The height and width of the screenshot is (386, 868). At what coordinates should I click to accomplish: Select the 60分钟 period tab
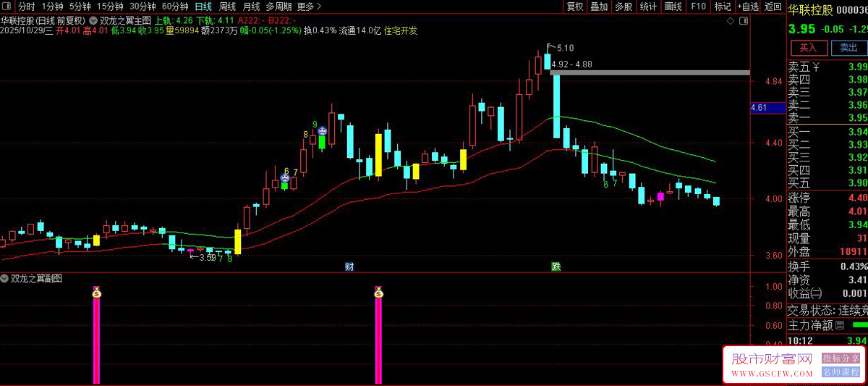click(x=175, y=7)
